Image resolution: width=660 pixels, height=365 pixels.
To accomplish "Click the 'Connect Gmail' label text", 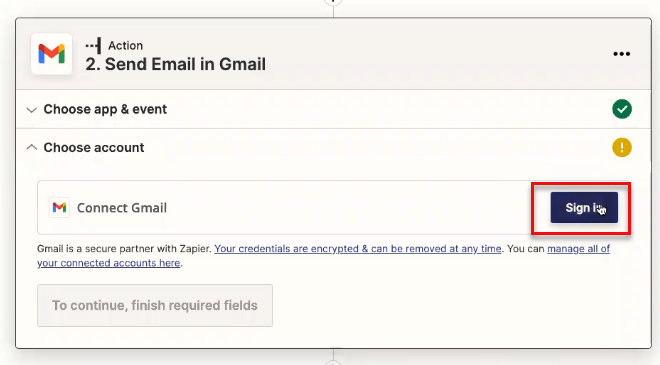I will (122, 208).
